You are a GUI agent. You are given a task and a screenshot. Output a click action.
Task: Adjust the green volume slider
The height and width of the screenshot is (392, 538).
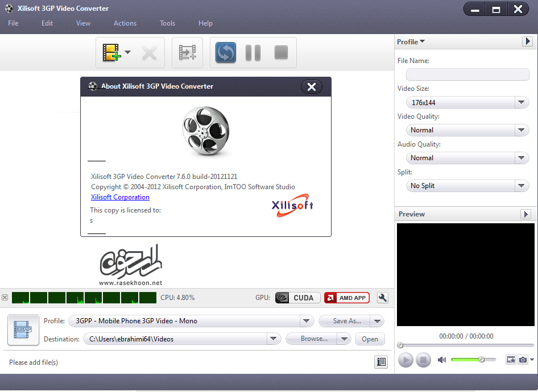click(474, 360)
